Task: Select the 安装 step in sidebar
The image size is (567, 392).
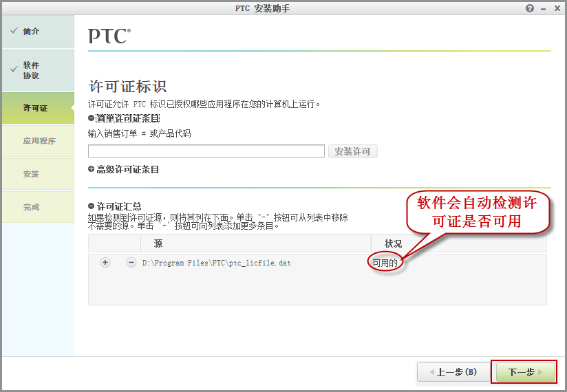Action: 38,174
